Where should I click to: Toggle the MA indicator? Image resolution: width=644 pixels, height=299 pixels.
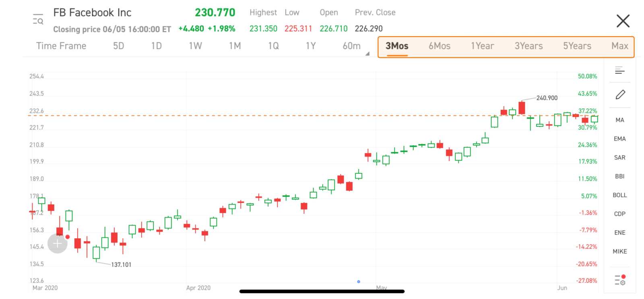[620, 120]
